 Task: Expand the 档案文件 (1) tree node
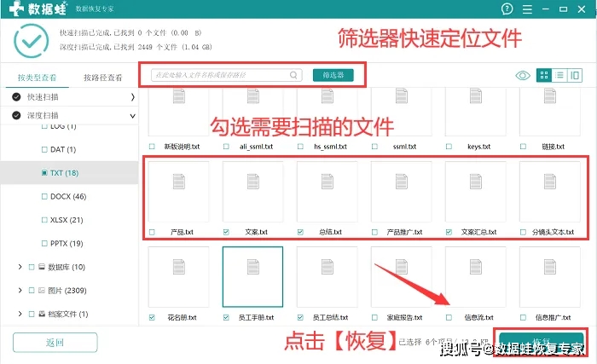20,314
